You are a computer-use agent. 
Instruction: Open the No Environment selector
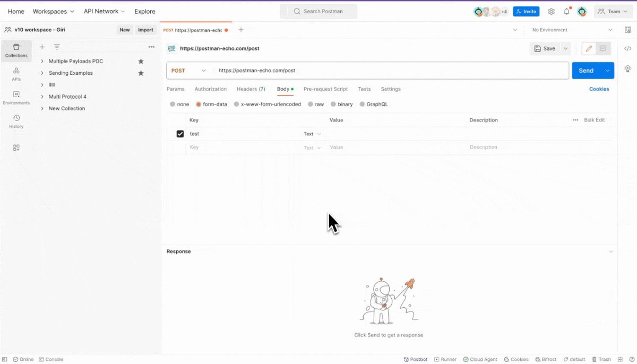[571, 30]
